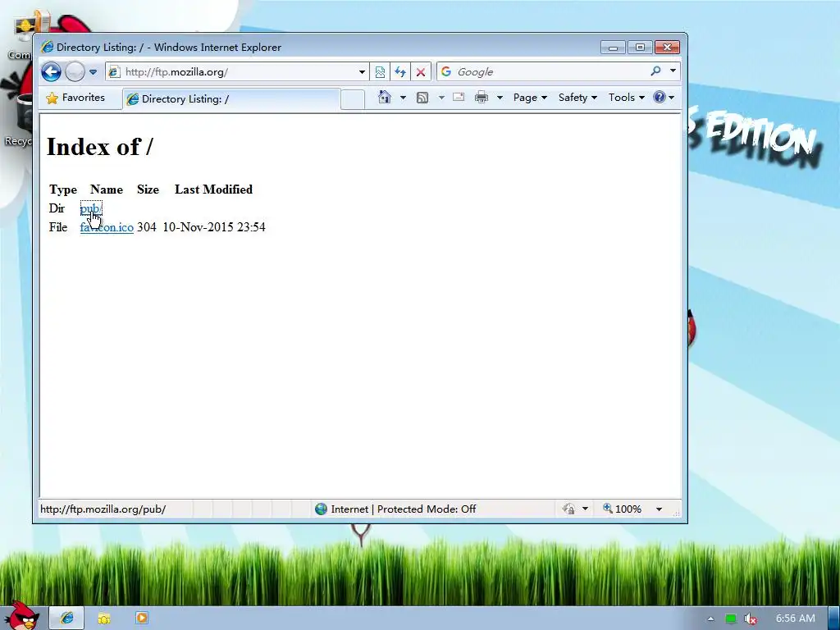This screenshot has width=840, height=630.
Task: Refresh the page with the Refresh icon
Action: [400, 72]
